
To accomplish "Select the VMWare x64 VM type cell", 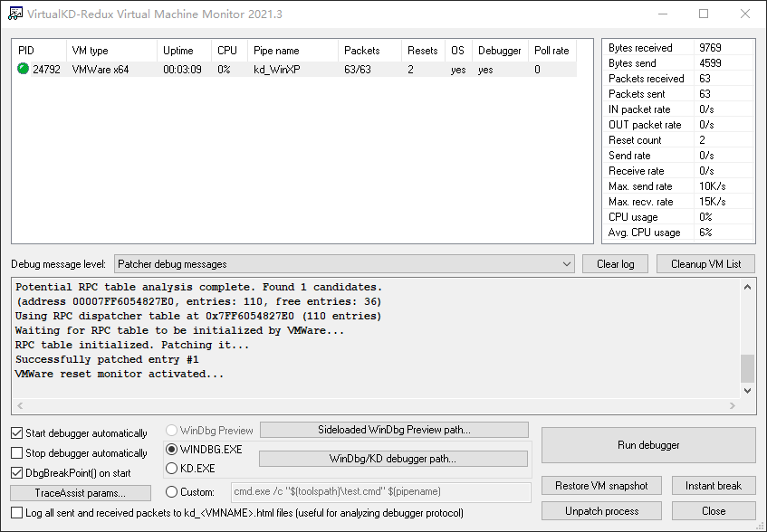I will tap(101, 70).
